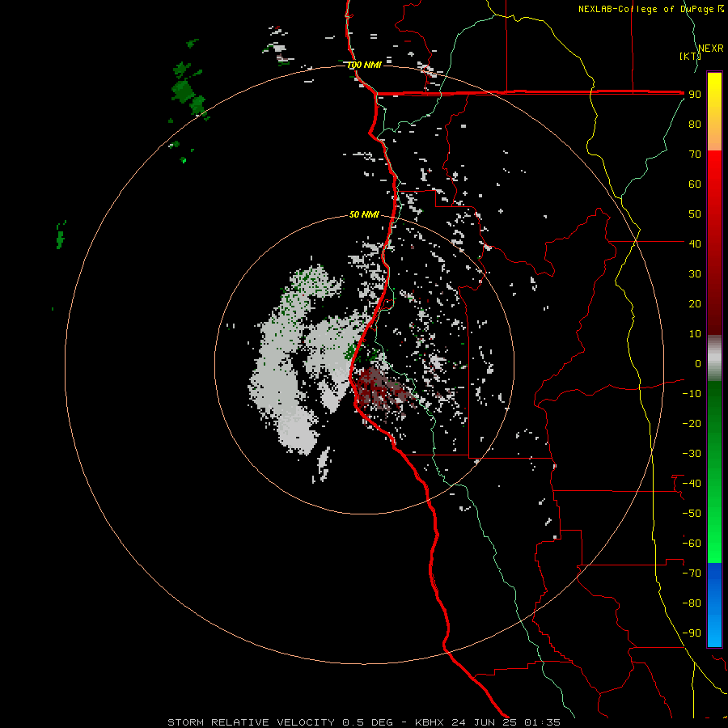The image size is (728, 728).
Task: Select the positive 10 value on velocity scale
Action: click(x=695, y=334)
